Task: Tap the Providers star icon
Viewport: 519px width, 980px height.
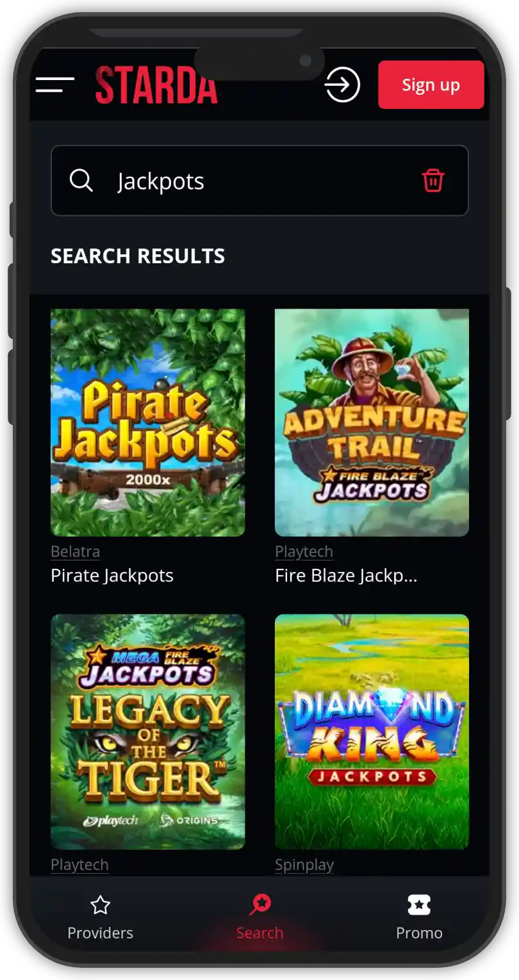Action: click(x=101, y=905)
